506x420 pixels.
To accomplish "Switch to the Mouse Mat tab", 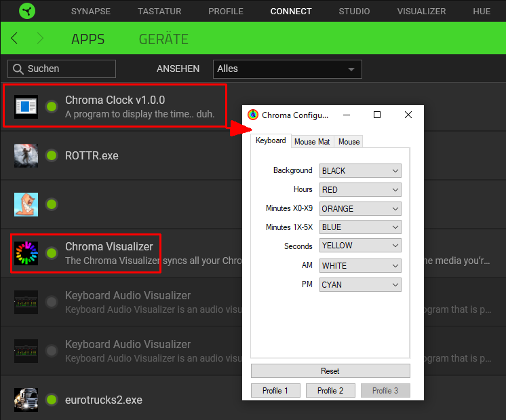I will (x=312, y=141).
